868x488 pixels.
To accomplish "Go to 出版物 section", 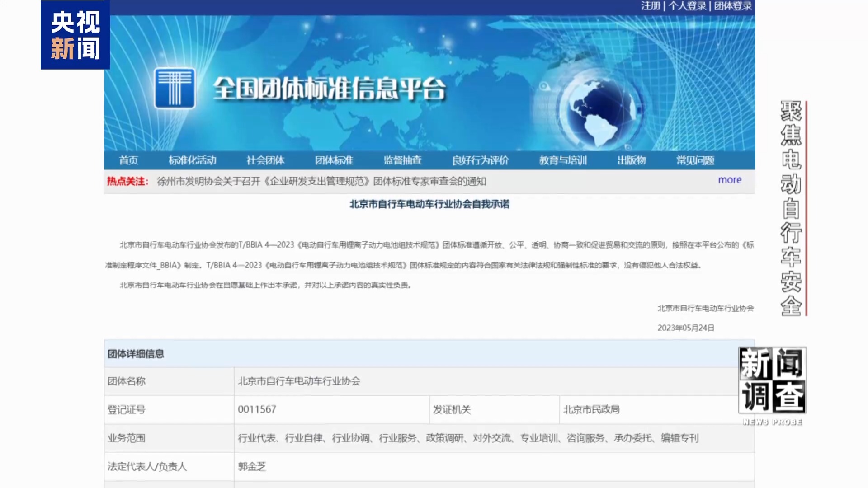I will 632,160.
